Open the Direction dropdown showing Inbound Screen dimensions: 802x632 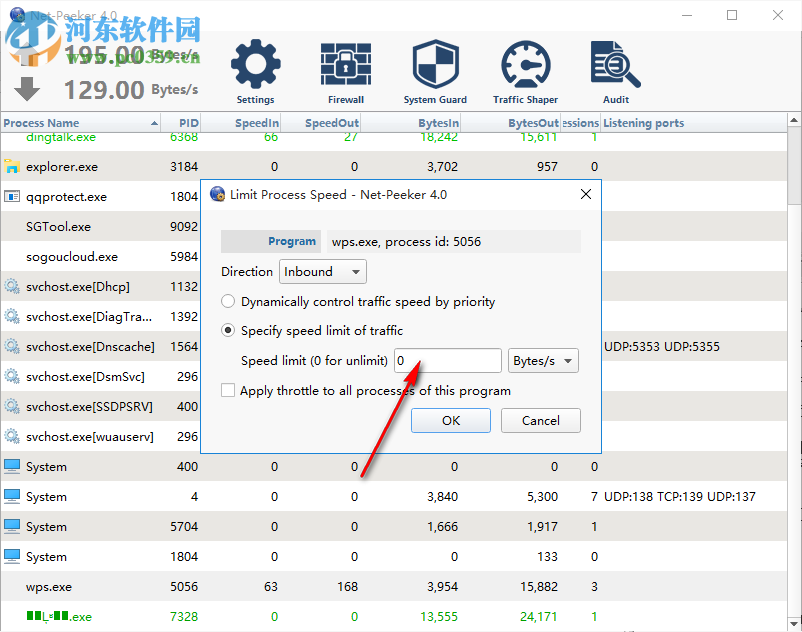point(322,271)
